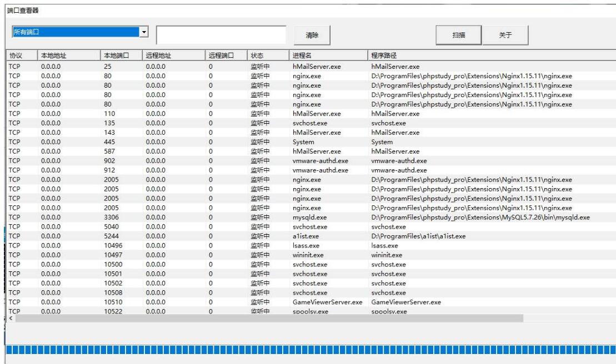Select the mysqld.exe row on port 3306
Screen dimensions: 616x364
point(310,218)
